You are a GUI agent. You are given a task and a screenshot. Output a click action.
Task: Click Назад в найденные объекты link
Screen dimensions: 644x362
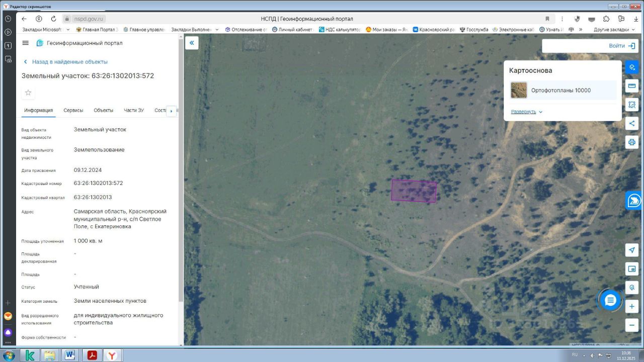pos(65,62)
